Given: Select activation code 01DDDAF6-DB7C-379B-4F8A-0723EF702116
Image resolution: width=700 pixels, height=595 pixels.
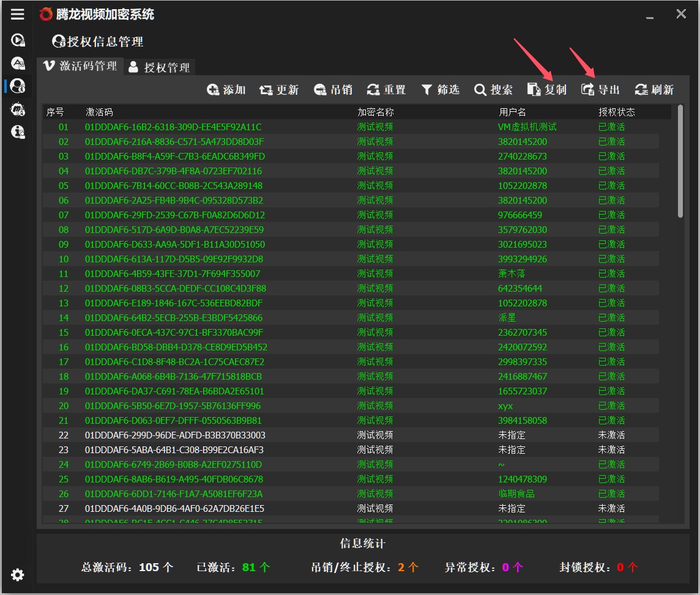Looking at the screenshot, I should click(174, 171).
